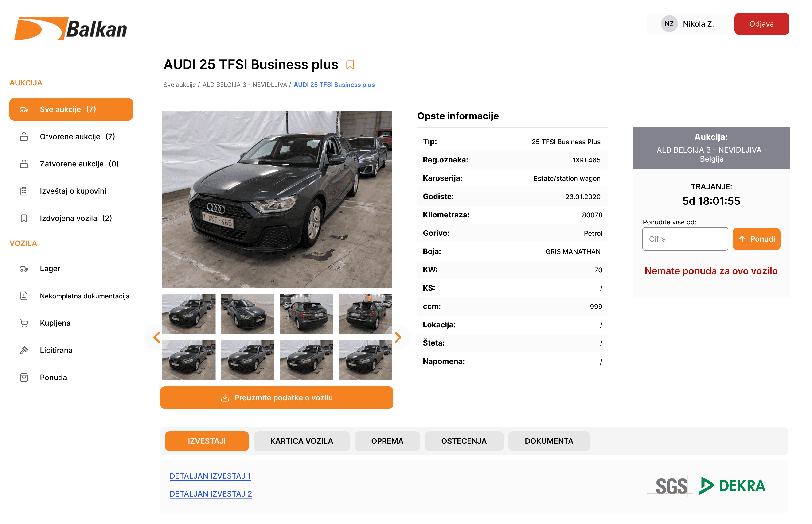Click the open padlock icon for Otvorene aukcije
This screenshot has width=812, height=524.
[x=24, y=137]
